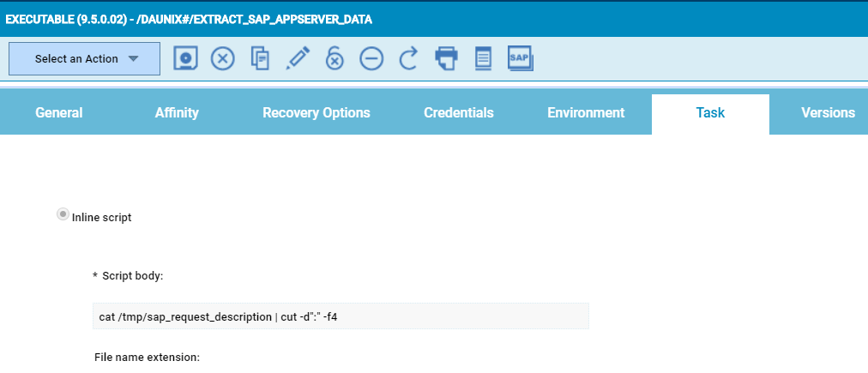Select the Inline script radio button

coord(63,215)
